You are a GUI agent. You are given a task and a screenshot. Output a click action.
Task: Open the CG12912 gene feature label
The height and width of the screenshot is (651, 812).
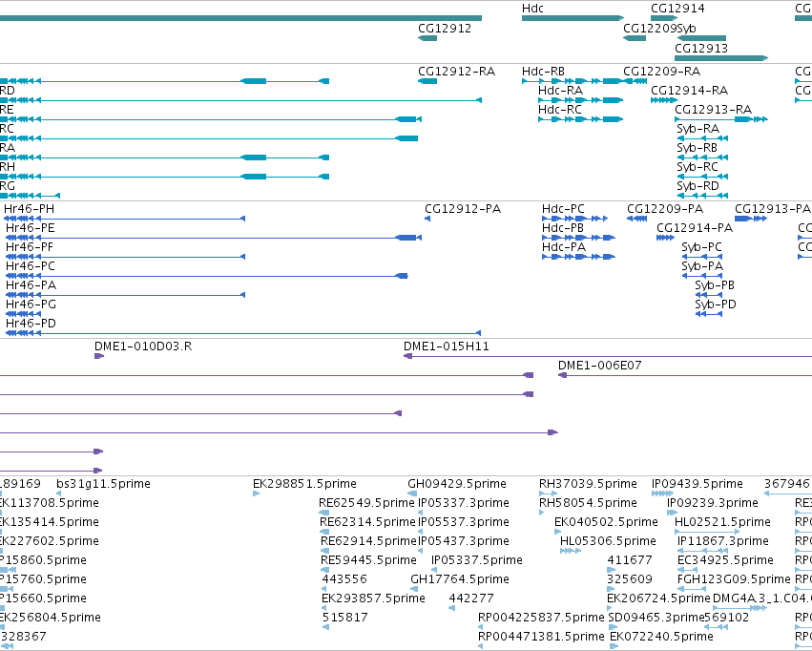[445, 29]
